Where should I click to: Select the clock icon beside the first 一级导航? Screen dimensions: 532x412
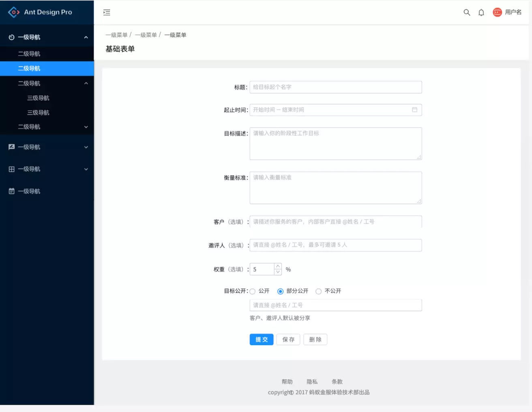click(11, 37)
